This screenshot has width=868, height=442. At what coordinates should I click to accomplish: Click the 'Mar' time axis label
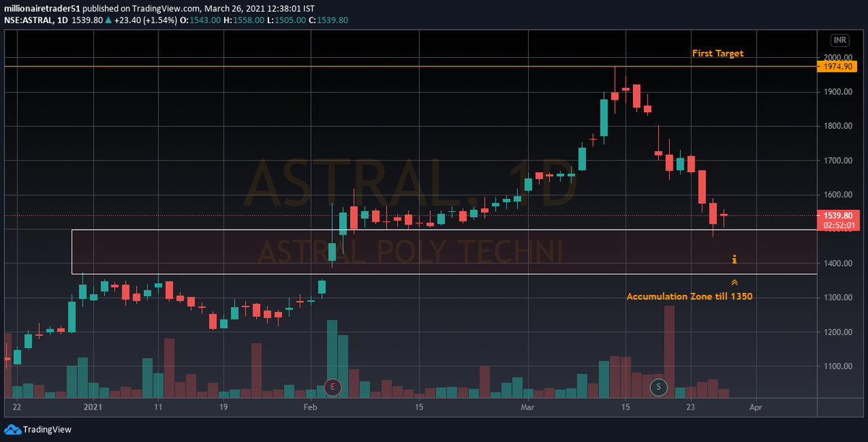[528, 408]
